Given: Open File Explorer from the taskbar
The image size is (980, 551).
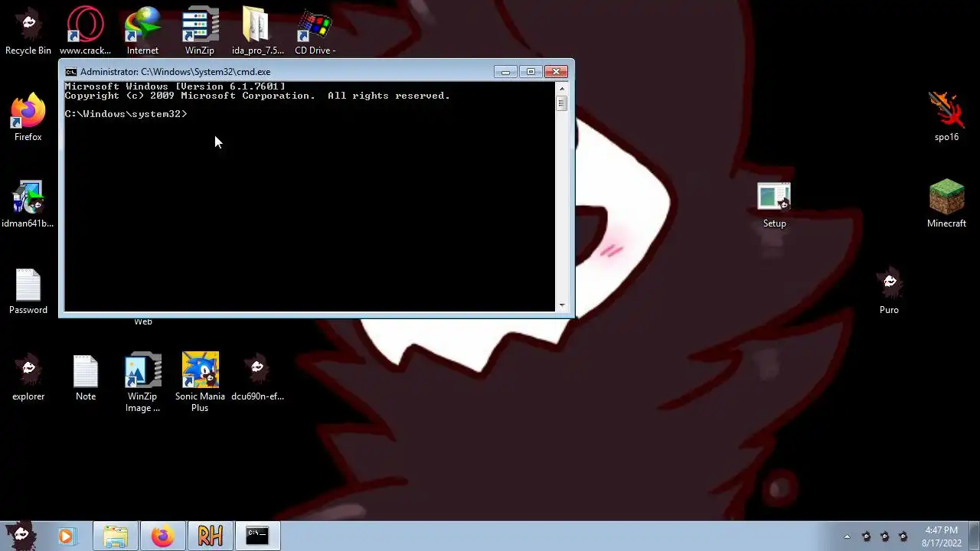Looking at the screenshot, I should click(x=116, y=536).
